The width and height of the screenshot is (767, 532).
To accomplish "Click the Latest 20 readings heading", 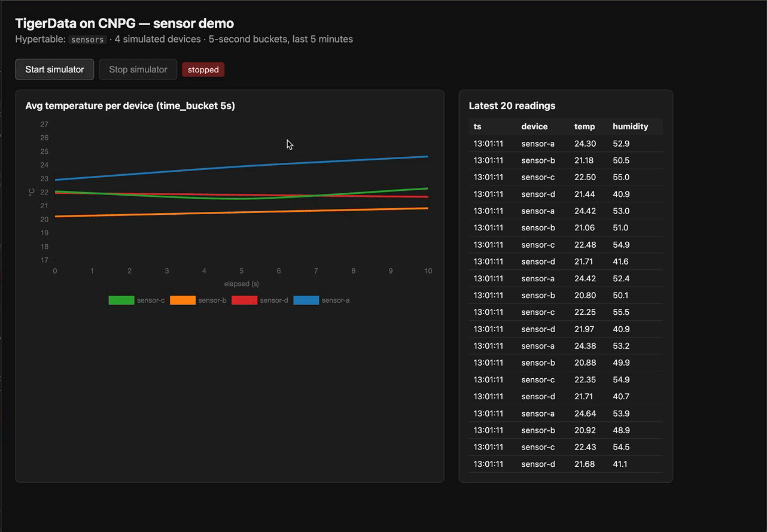I will [512, 106].
